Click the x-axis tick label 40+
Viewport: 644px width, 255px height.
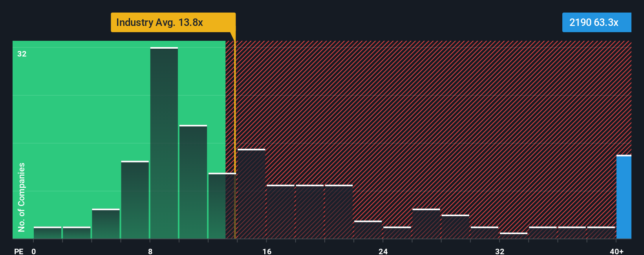(x=617, y=251)
